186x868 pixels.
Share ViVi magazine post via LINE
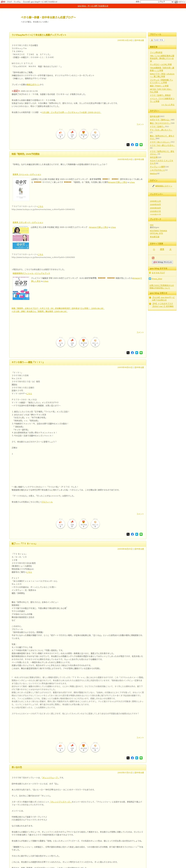(141, 534)
